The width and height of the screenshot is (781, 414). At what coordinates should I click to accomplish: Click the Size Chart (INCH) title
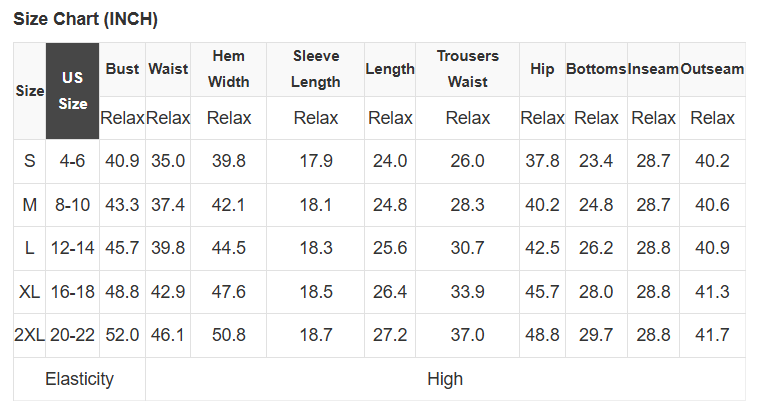tap(85, 19)
